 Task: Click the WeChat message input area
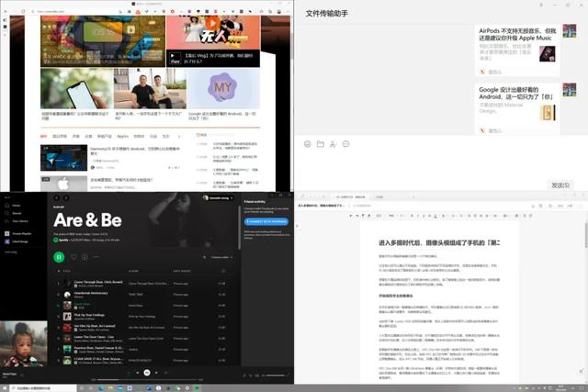(x=441, y=165)
